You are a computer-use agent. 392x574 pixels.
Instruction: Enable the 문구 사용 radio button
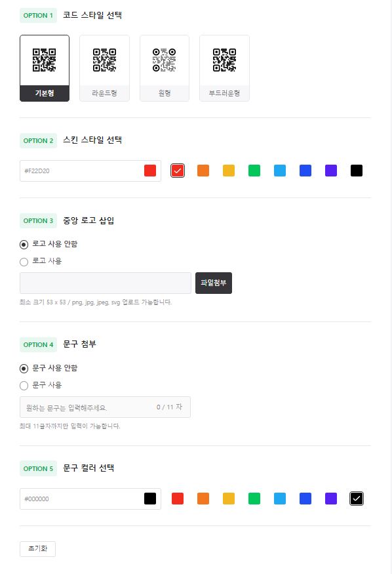23,385
